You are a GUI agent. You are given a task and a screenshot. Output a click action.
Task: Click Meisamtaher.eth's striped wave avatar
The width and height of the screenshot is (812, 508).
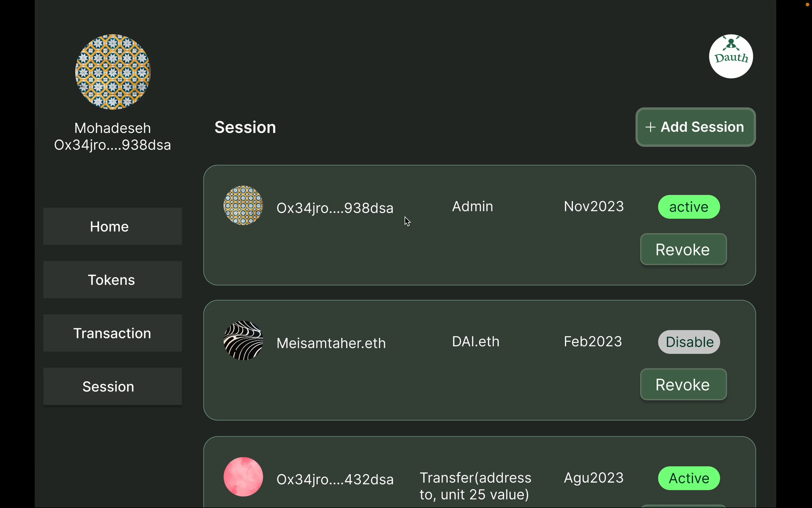243,341
